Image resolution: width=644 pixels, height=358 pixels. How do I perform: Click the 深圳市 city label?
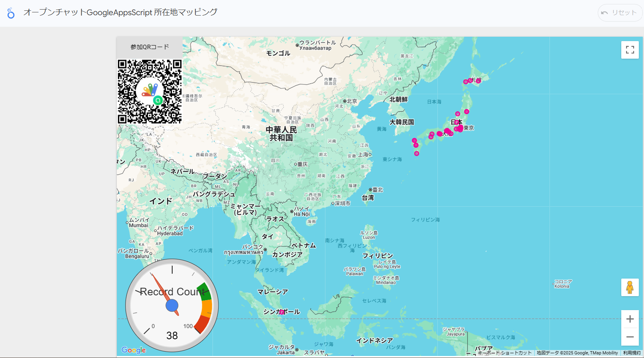(x=343, y=203)
